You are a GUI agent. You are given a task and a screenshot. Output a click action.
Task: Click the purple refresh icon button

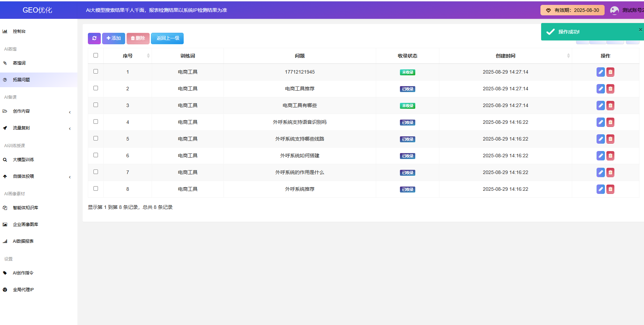click(x=94, y=38)
